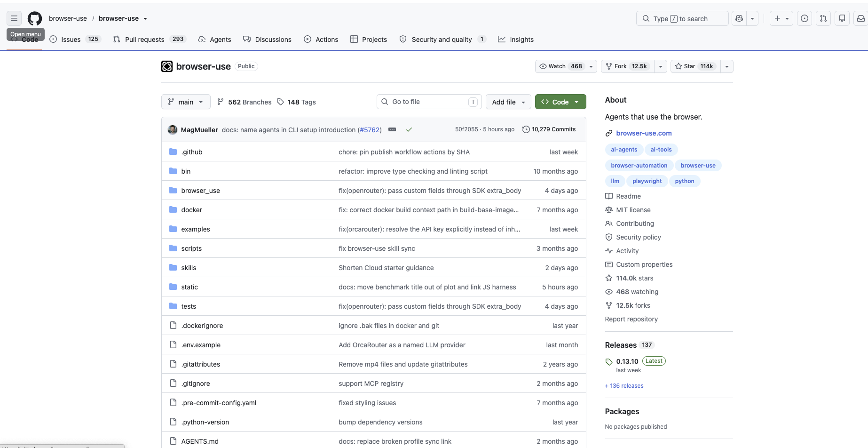The image size is (868, 448).
Task: Open the Agents tab
Action: coord(215,40)
